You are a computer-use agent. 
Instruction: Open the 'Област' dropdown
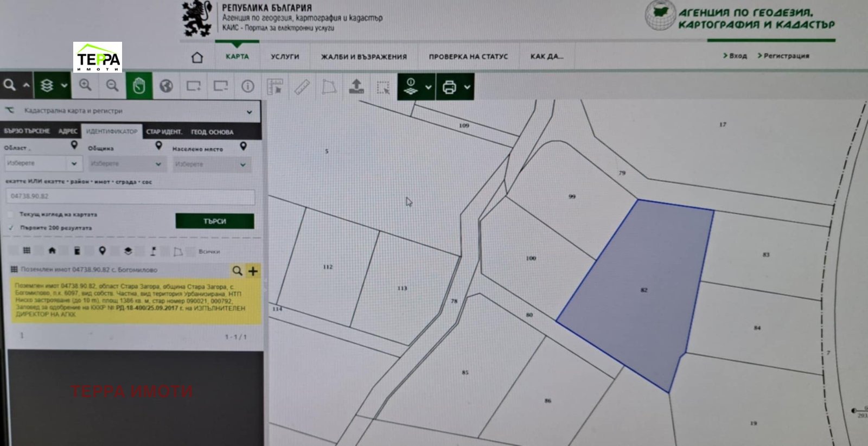click(x=43, y=163)
